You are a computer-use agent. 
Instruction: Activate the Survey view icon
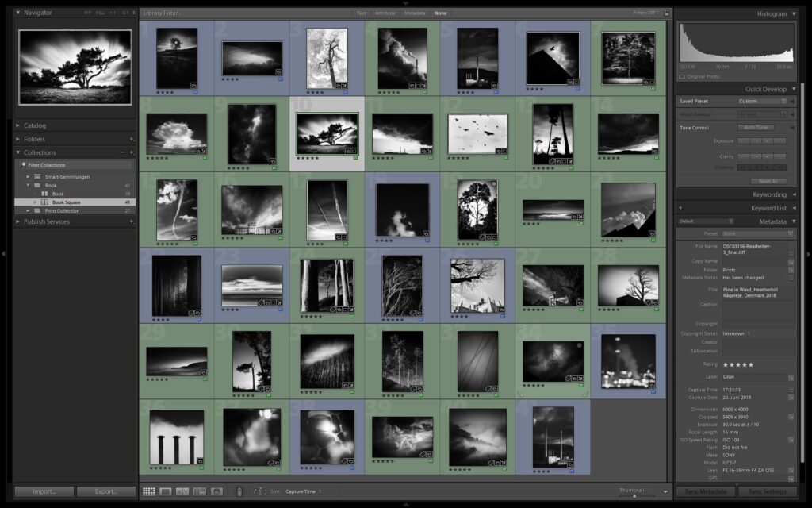tap(199, 491)
